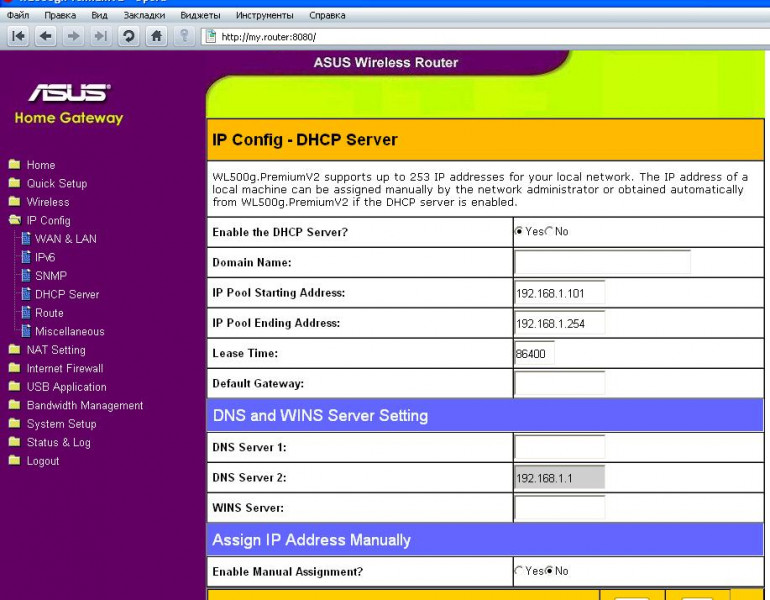Go to the WAN & LAN page
Image resolution: width=770 pixels, height=600 pixels.
[66, 239]
